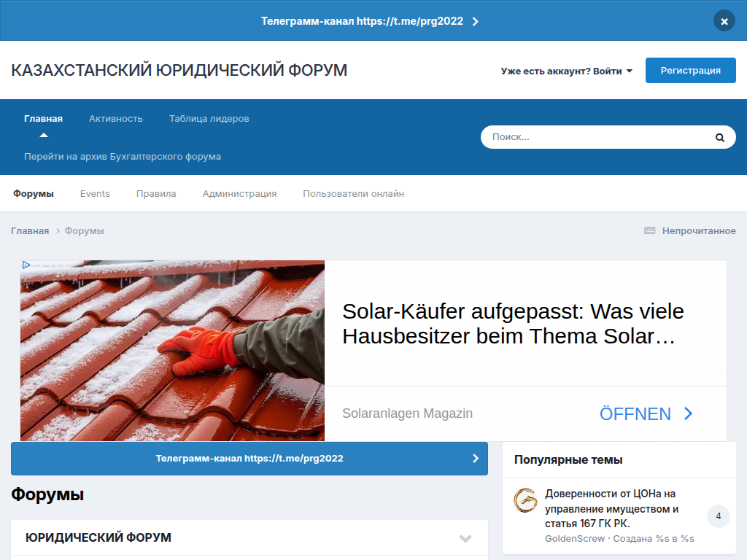The image size is (747, 560).
Task: Click the chevron in the blue Telegram bar above Форумы
Action: click(476, 459)
